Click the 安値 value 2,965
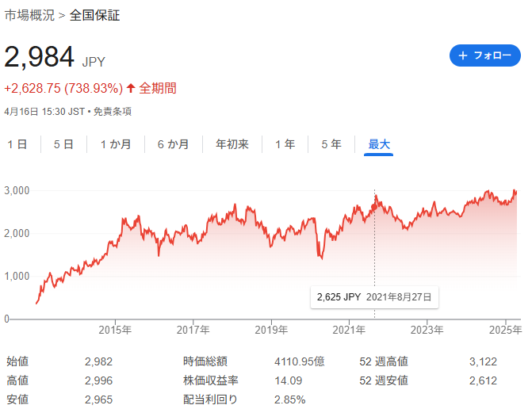This screenshot has width=532, height=409. coord(98,399)
